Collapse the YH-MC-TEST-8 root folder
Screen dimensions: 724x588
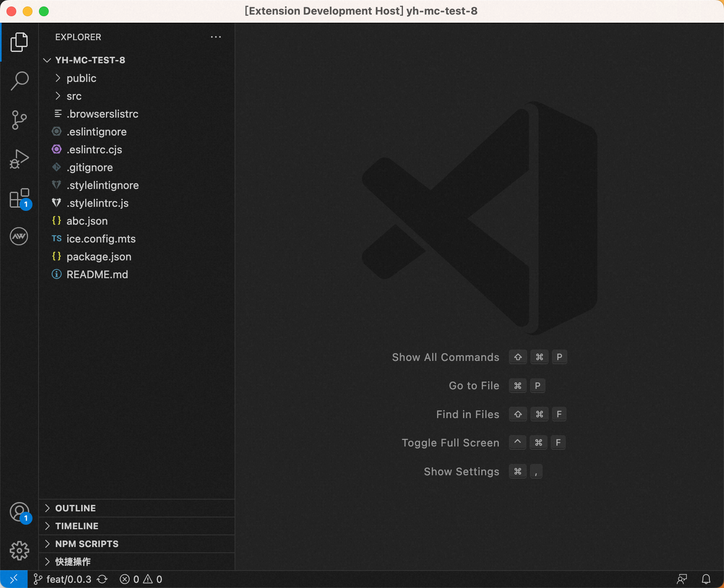(137, 60)
